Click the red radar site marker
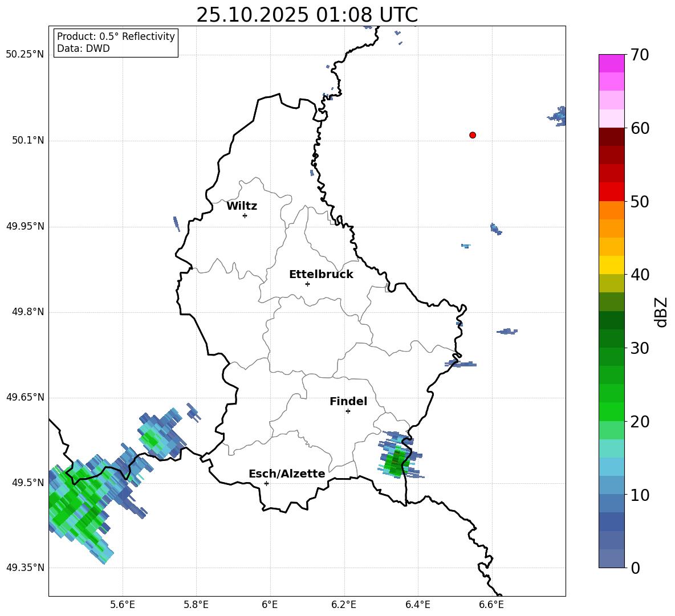675x616 pixels. (x=473, y=135)
